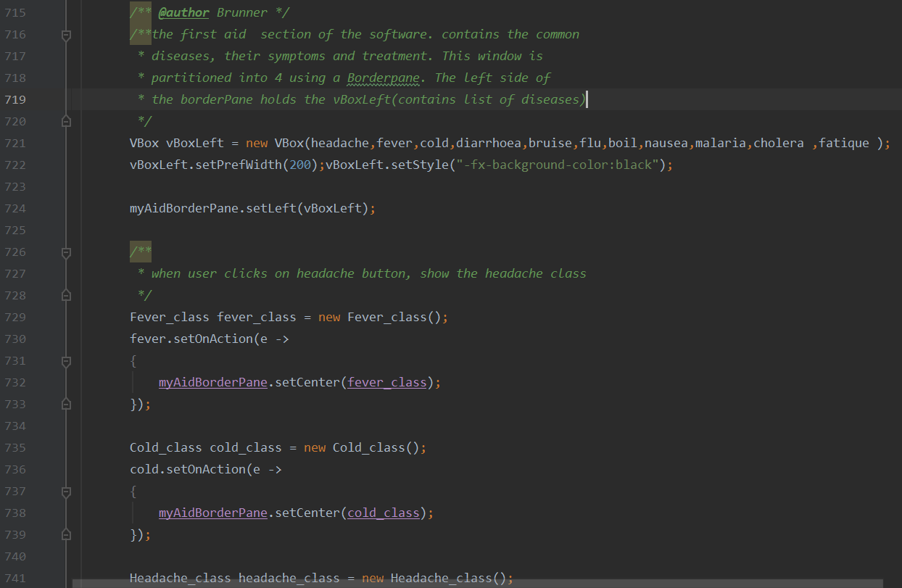Collapse the lambda block fold at line 737
The width and height of the screenshot is (902, 588).
pyautogui.click(x=66, y=491)
